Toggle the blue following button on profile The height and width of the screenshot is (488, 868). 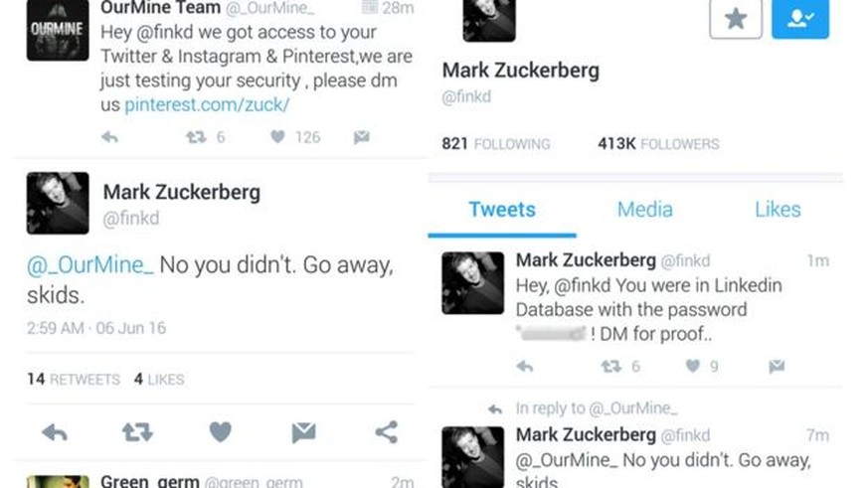click(799, 19)
